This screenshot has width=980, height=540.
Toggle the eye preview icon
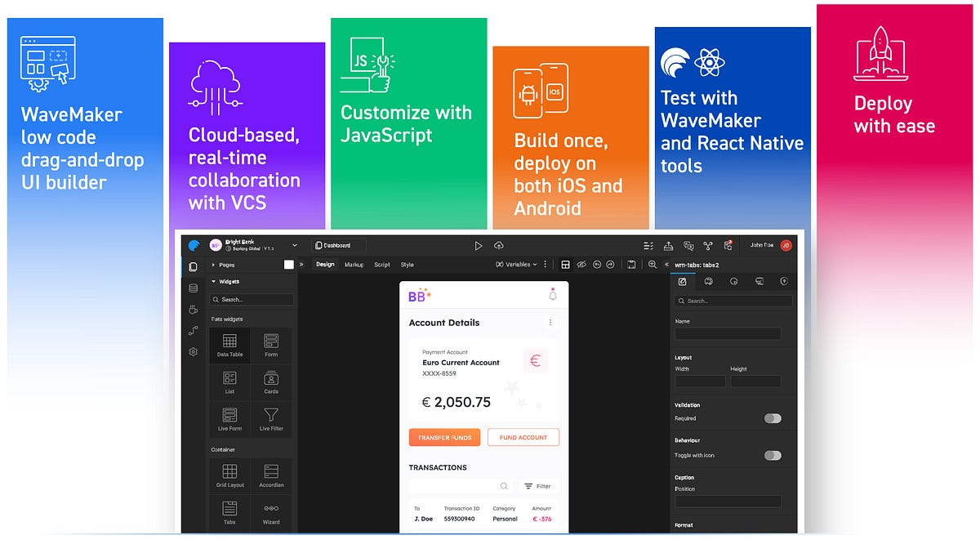pyautogui.click(x=581, y=263)
